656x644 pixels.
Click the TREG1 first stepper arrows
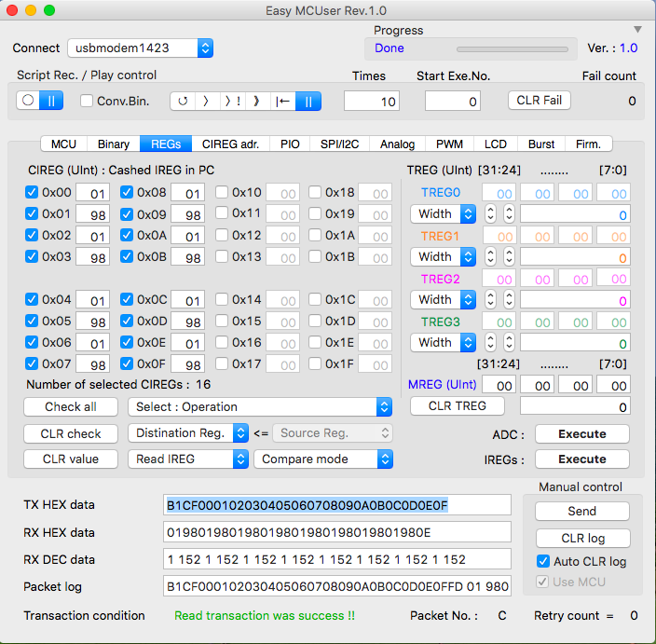coord(490,256)
